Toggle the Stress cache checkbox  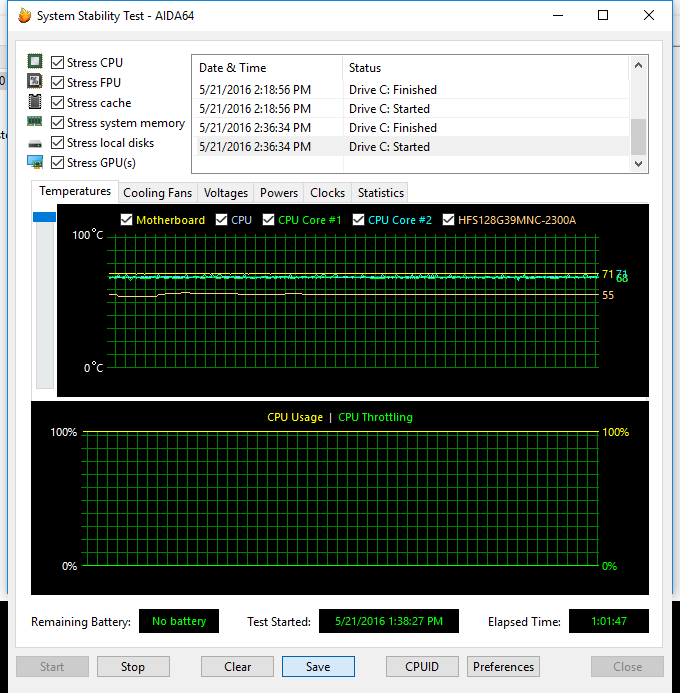(57, 103)
